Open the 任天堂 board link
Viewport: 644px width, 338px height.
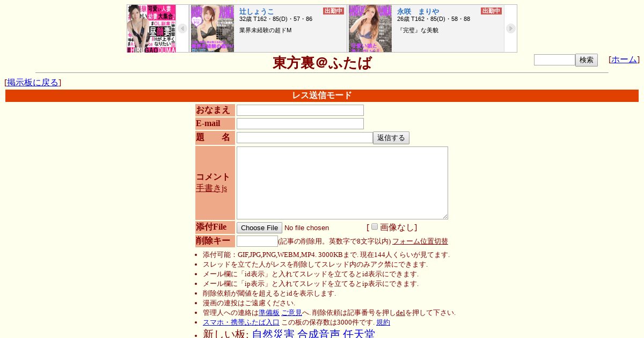(359, 334)
